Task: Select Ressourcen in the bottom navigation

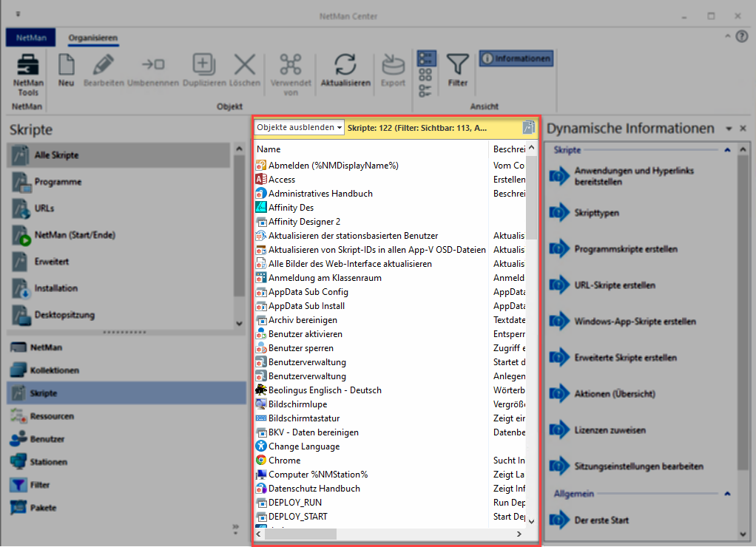Action: tap(52, 416)
